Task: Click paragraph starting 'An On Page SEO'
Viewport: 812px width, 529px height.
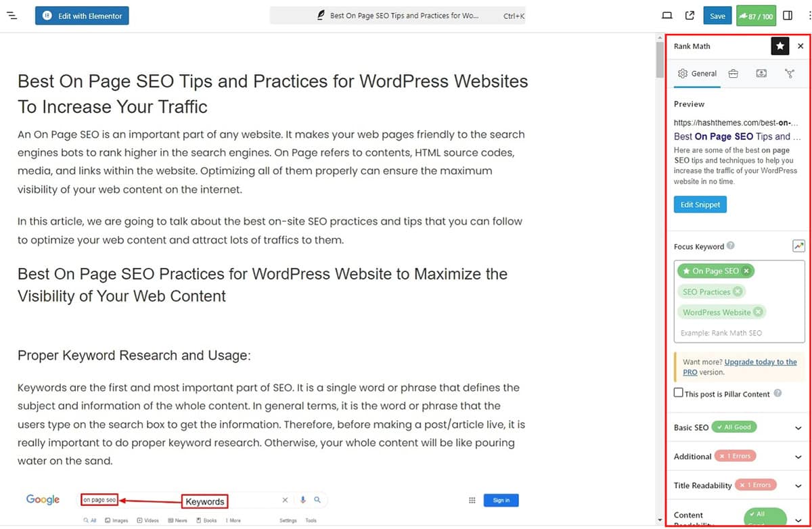Action: pyautogui.click(x=271, y=162)
